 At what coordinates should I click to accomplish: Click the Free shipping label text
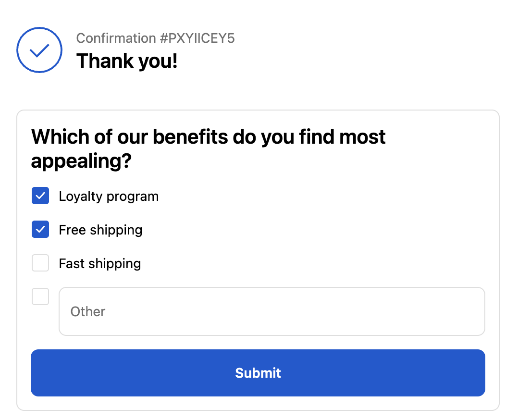coord(100,230)
